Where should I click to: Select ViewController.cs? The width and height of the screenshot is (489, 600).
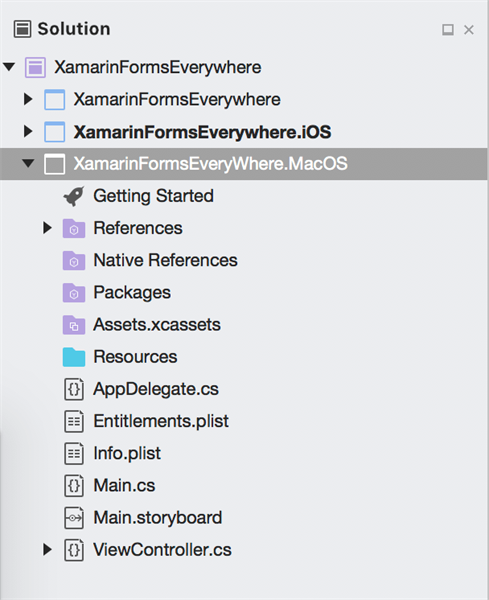pos(163,550)
